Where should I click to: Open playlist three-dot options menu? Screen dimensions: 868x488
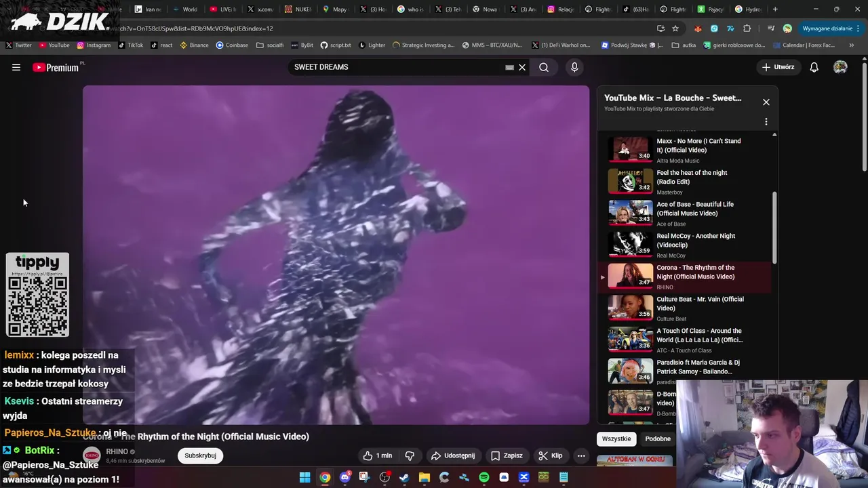(766, 122)
